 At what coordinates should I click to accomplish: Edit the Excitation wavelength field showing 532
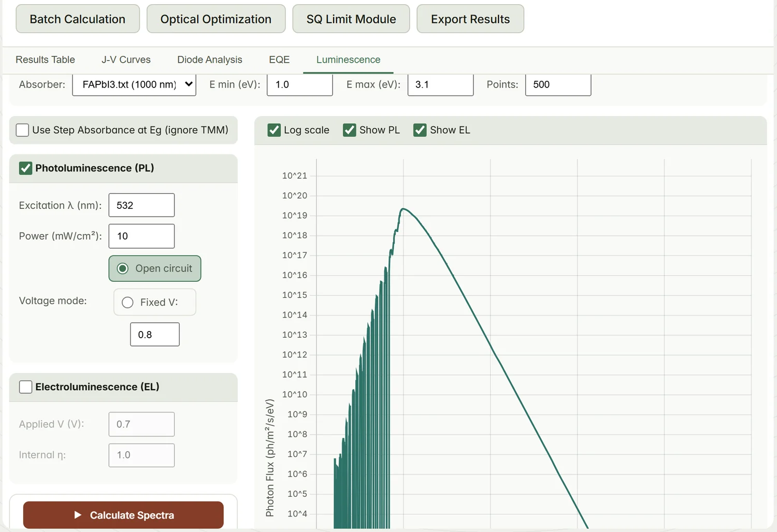(x=141, y=205)
